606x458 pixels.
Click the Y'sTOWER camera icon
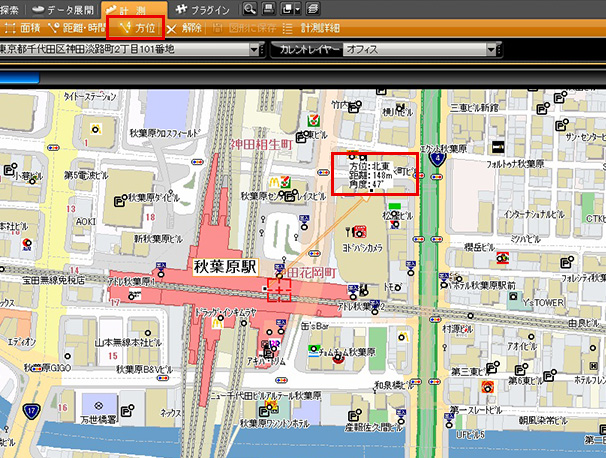coord(513,297)
